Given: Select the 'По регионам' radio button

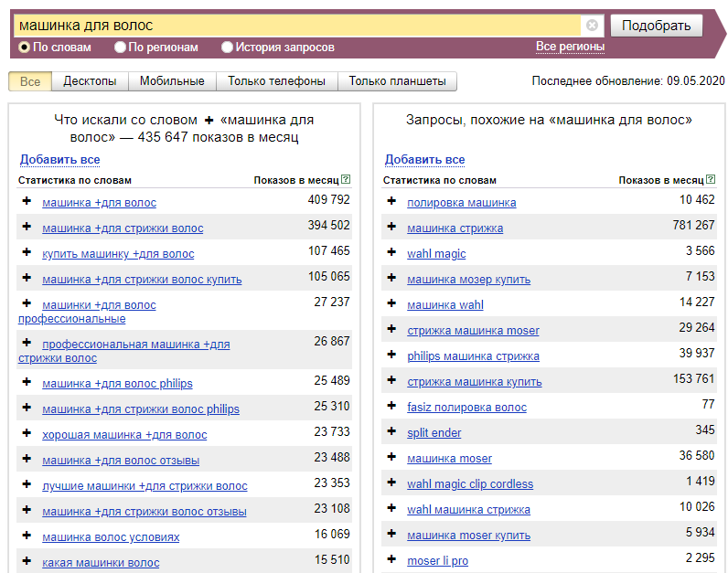Looking at the screenshot, I should tap(120, 48).
